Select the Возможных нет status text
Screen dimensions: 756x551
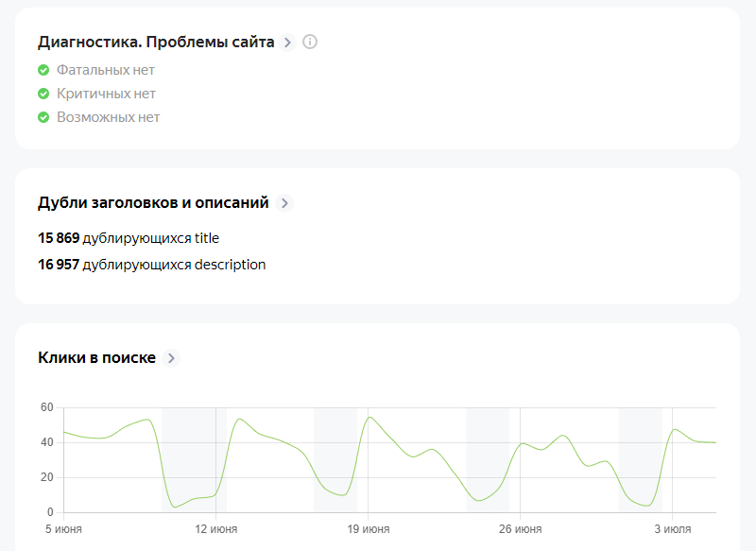coord(108,117)
